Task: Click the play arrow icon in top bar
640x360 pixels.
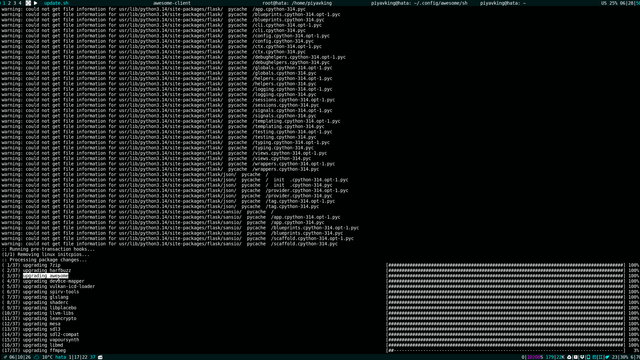Action: pyautogui.click(x=36, y=3)
